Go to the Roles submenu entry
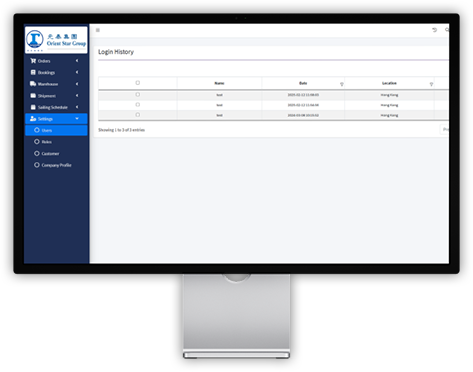Screen dimensions: 473x372 [x=56, y=142]
